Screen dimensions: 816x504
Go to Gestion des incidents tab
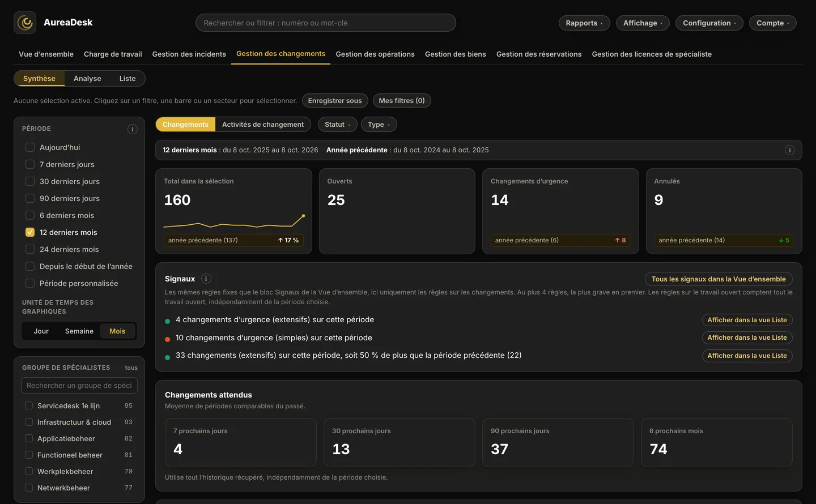tap(189, 54)
